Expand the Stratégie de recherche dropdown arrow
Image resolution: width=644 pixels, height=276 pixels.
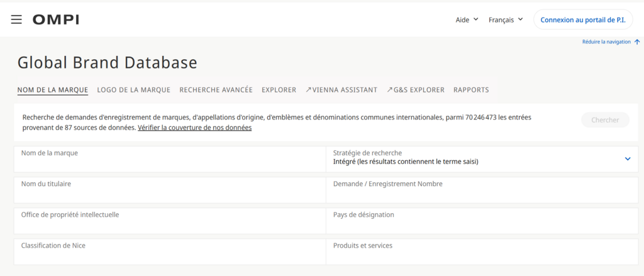pyautogui.click(x=627, y=159)
